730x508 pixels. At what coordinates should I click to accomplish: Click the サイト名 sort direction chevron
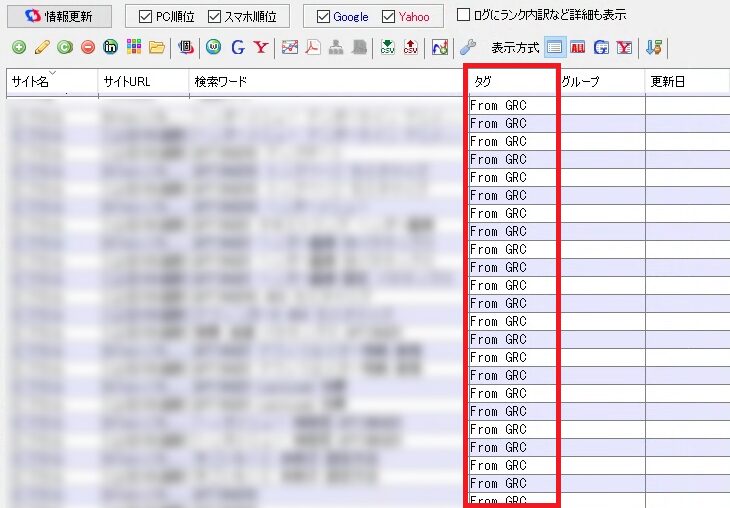(53, 73)
